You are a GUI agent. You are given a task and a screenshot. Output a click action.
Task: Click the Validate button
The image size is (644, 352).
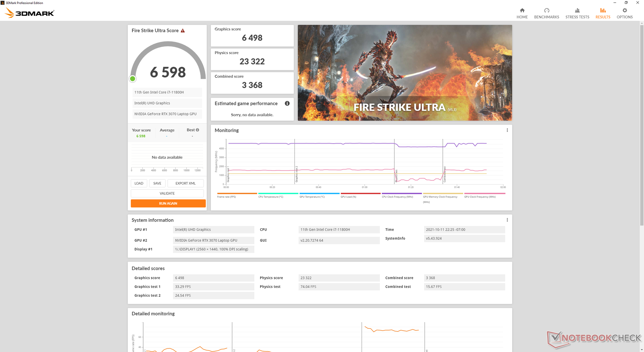pos(167,193)
